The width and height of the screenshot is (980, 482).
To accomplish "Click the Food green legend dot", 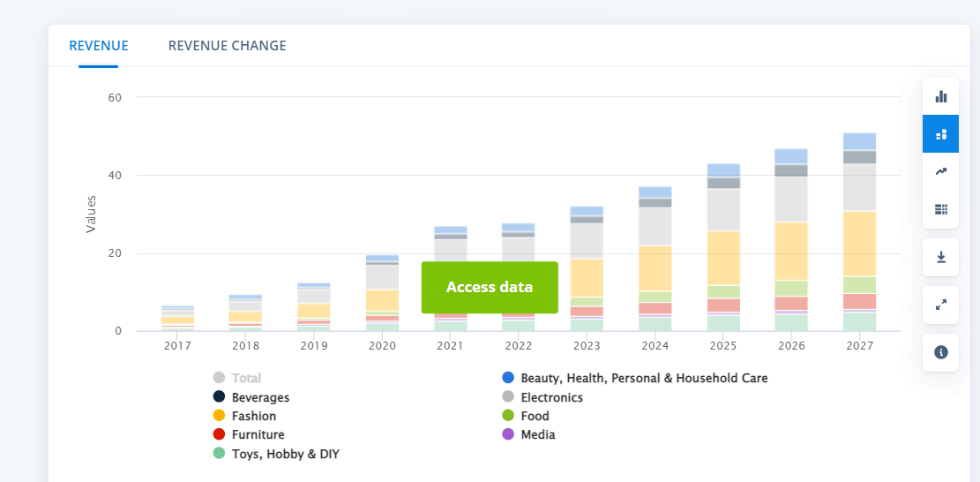I will click(508, 416).
